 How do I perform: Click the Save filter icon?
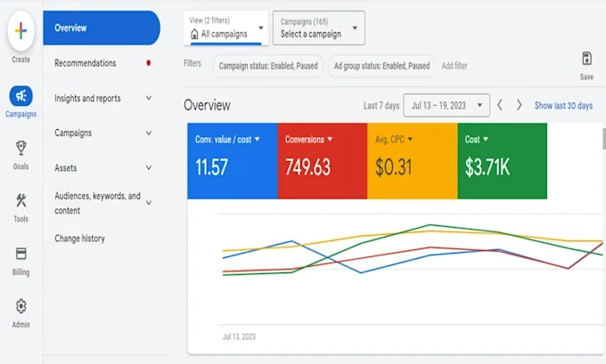click(x=586, y=59)
